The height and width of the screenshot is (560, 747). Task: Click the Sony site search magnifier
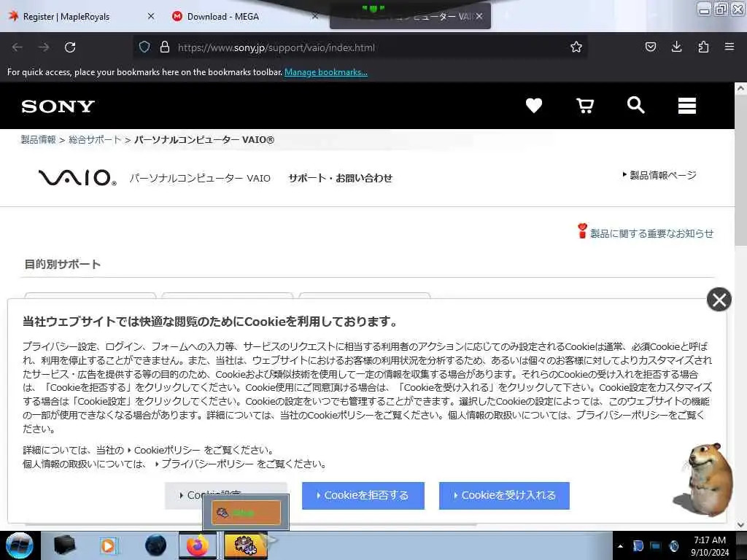(636, 105)
